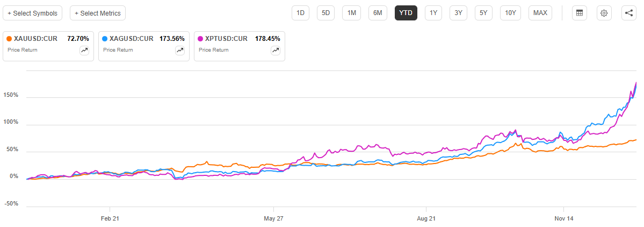Open the Select Metrics picker
This screenshot has height=227, width=644.
point(98,13)
